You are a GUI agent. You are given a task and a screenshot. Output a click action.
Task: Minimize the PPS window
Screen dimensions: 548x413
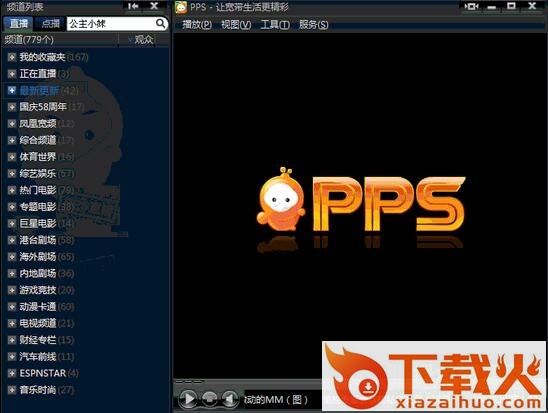(x=491, y=6)
